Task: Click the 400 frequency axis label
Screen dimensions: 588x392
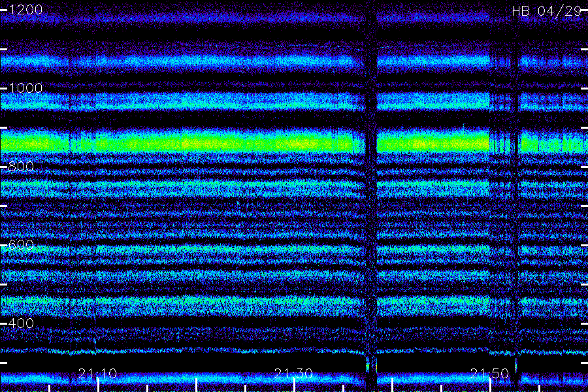Action: click(x=21, y=323)
